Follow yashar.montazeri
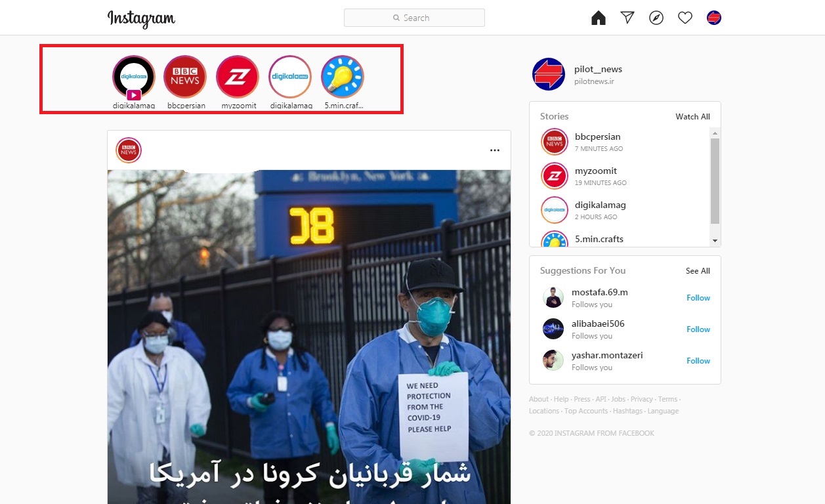 coord(698,361)
